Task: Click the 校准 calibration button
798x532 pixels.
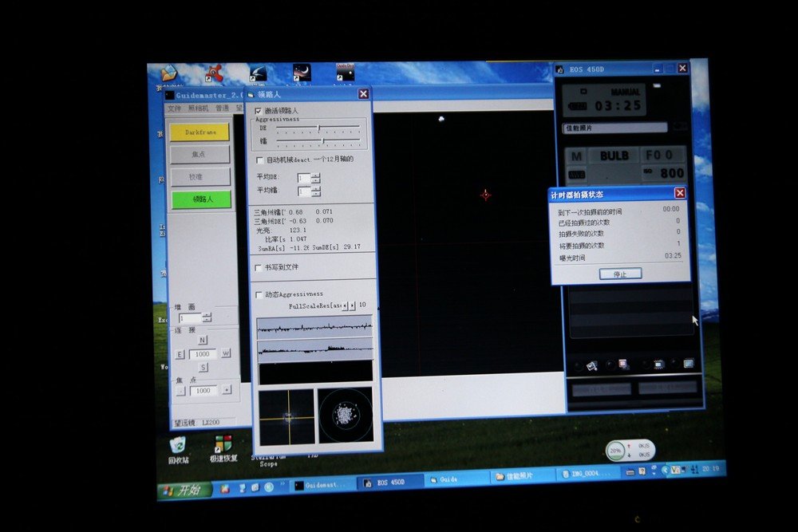Action: point(199,177)
